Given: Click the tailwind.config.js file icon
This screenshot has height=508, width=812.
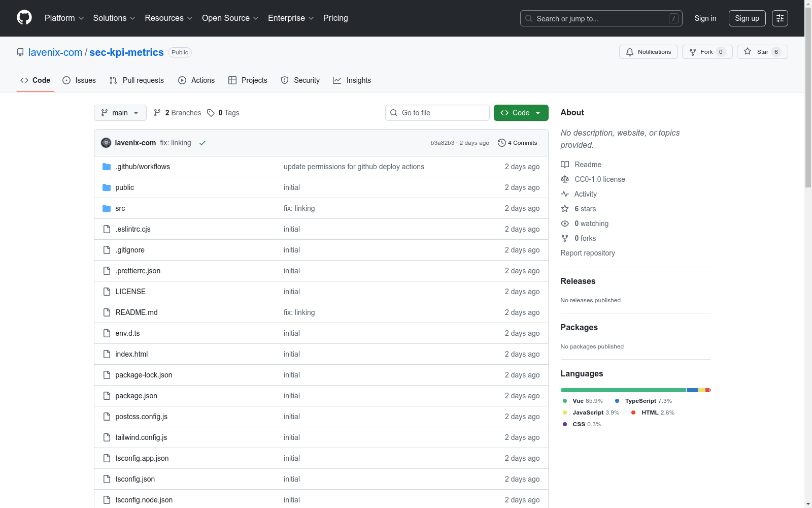Looking at the screenshot, I should coord(107,437).
